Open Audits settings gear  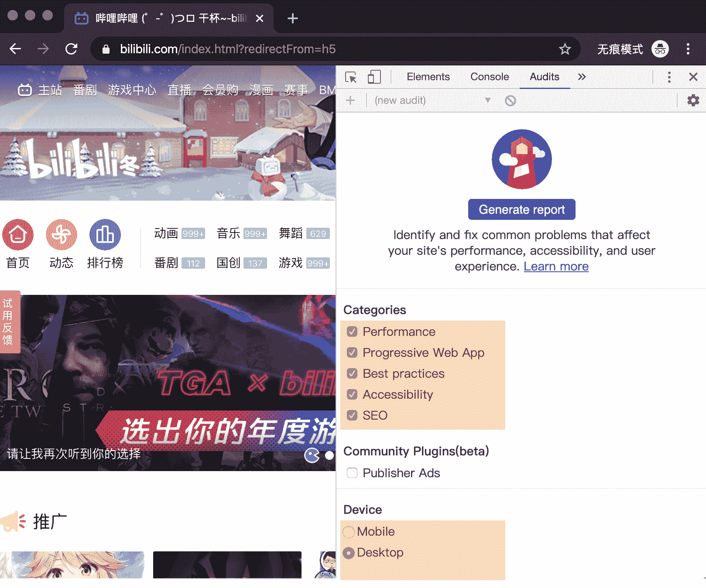coord(693,101)
